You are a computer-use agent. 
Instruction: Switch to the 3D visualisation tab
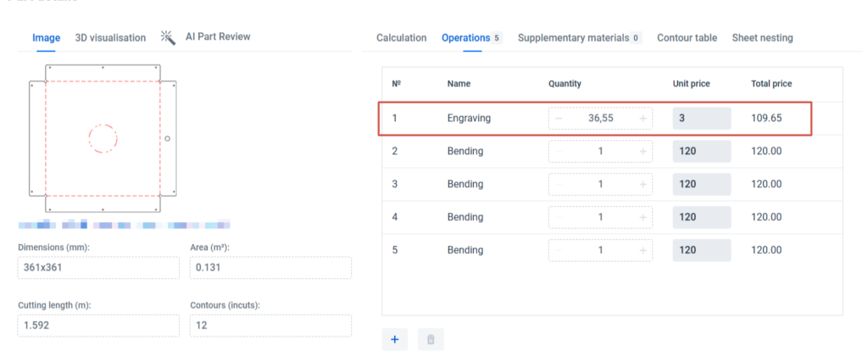tap(110, 38)
